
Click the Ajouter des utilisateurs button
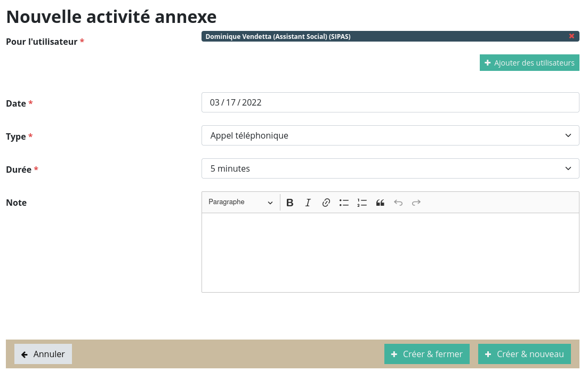tap(529, 63)
